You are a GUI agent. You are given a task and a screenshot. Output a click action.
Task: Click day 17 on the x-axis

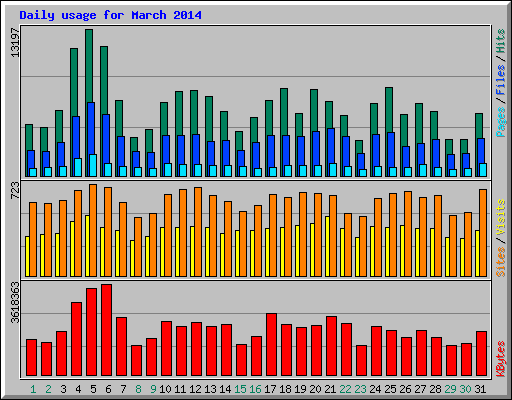click(x=270, y=389)
